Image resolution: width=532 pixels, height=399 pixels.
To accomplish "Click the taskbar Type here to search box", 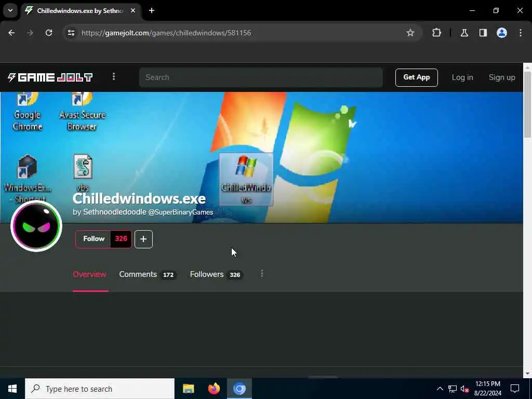I will (100, 389).
